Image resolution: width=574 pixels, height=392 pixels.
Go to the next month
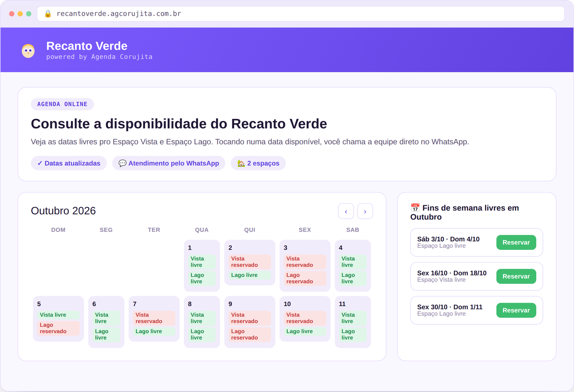point(365,211)
